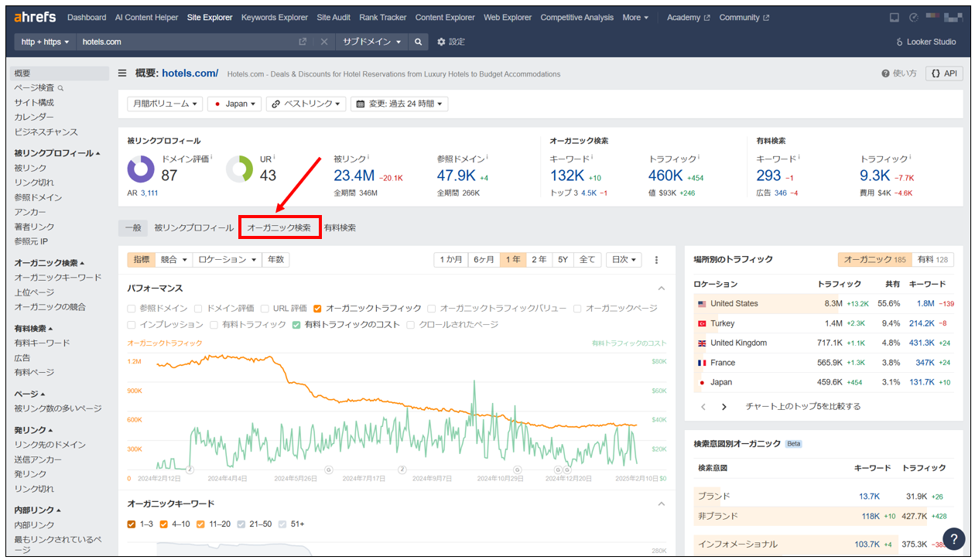Switch to the 被リンクプロフィール tab
Viewport: 975px width, 560px height.
[x=193, y=227]
